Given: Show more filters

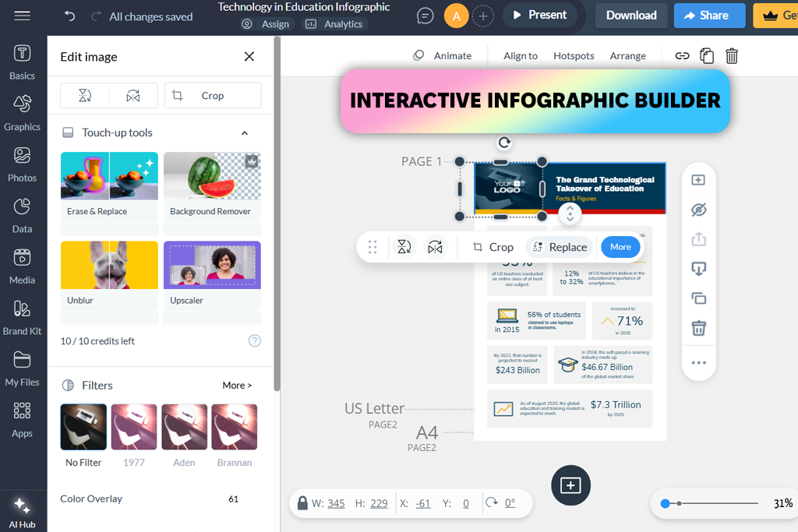Looking at the screenshot, I should pos(237,385).
